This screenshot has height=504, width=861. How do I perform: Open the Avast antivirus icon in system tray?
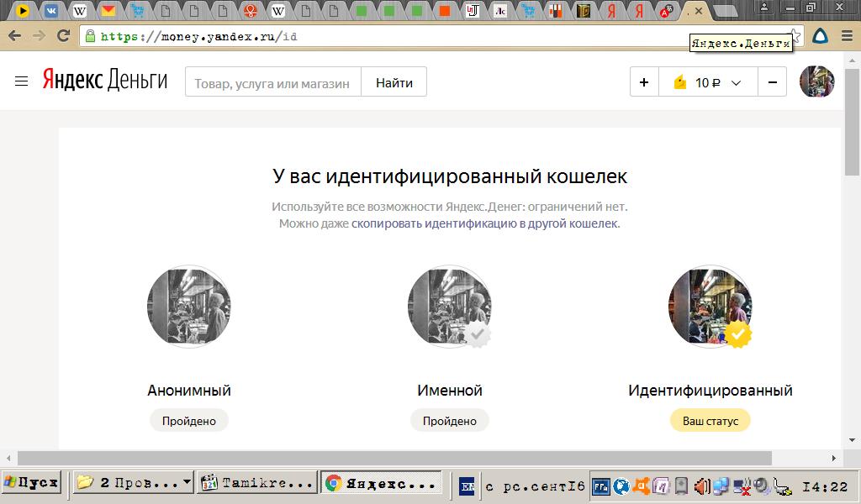[642, 485]
